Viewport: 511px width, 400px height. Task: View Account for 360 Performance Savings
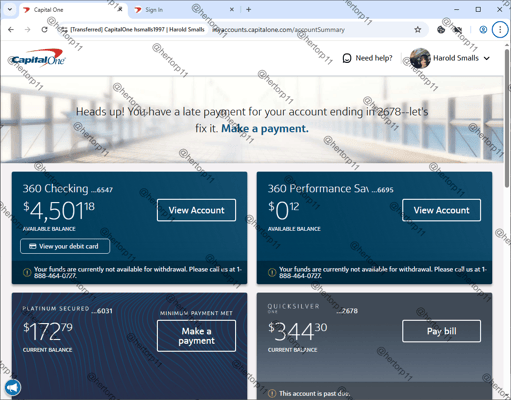[x=441, y=210]
